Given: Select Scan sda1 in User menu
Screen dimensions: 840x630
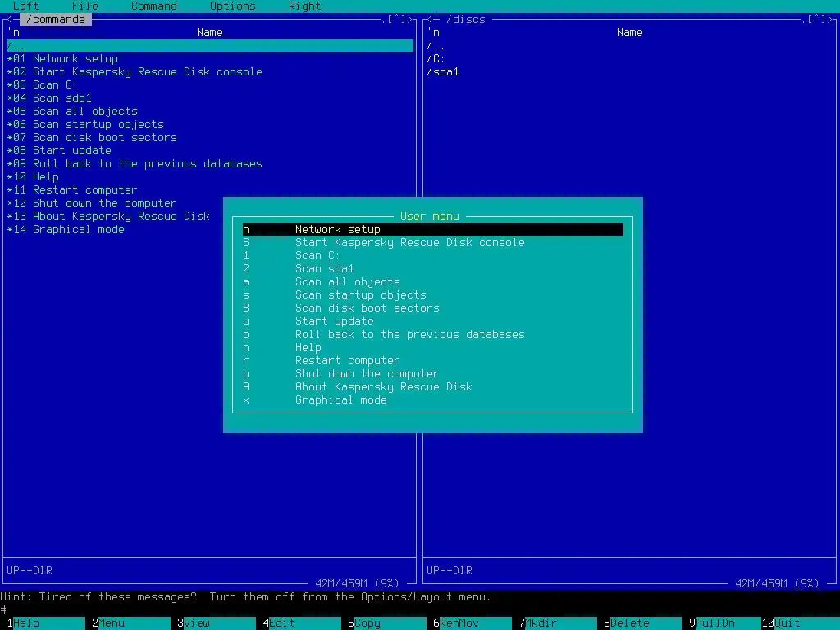Looking at the screenshot, I should click(x=433, y=268).
